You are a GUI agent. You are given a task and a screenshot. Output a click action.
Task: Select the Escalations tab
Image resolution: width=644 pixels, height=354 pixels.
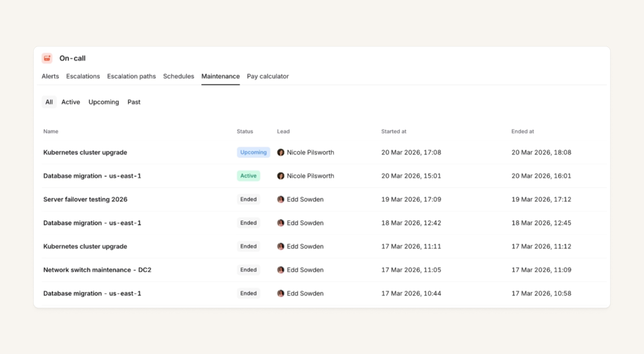pyautogui.click(x=83, y=76)
